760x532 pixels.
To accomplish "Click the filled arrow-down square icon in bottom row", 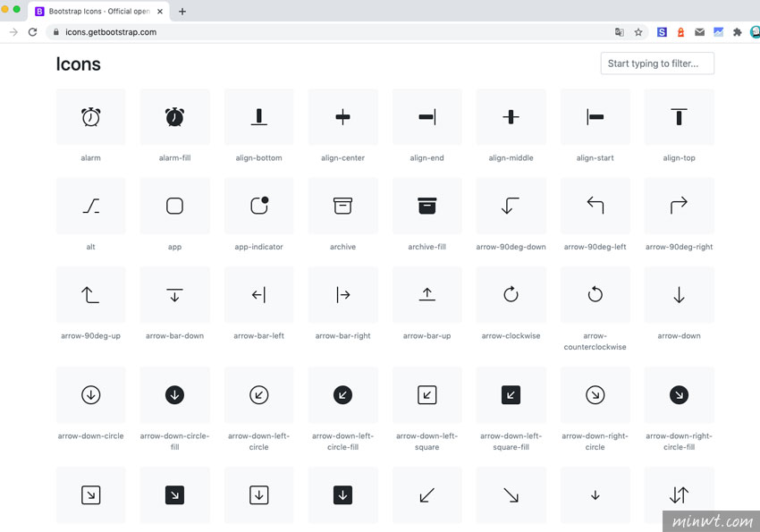I will 342,495.
